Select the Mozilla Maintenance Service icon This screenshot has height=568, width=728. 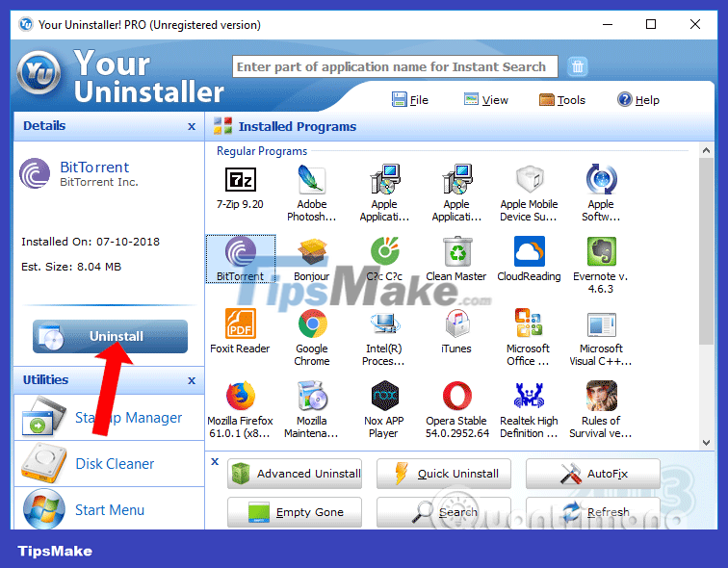coord(312,396)
